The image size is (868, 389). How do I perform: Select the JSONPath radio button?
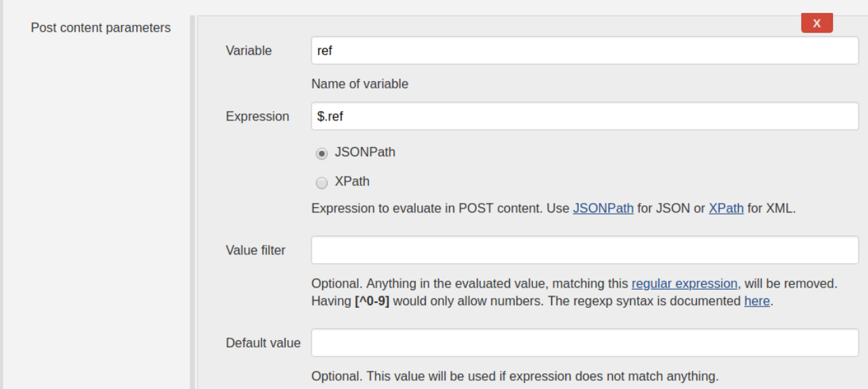[x=322, y=154]
